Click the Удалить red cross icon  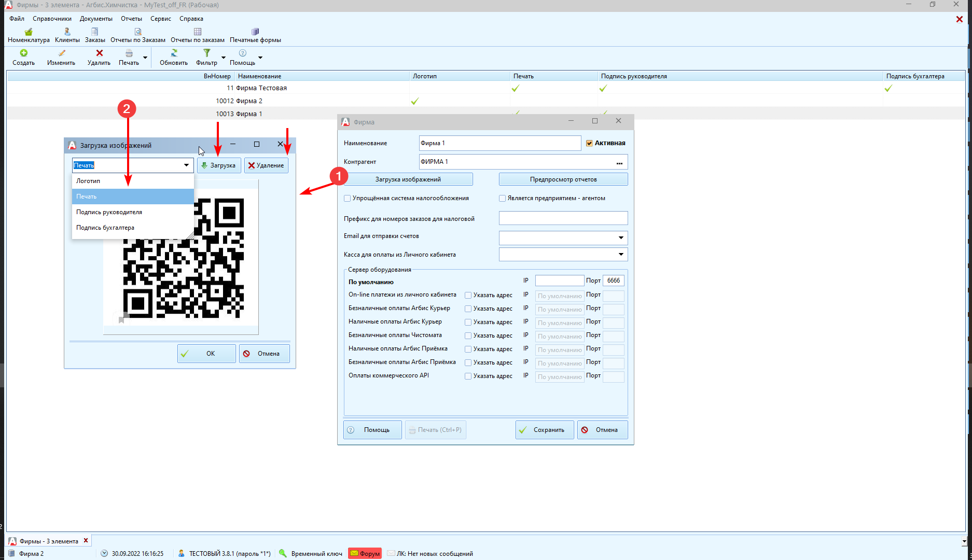(x=99, y=53)
